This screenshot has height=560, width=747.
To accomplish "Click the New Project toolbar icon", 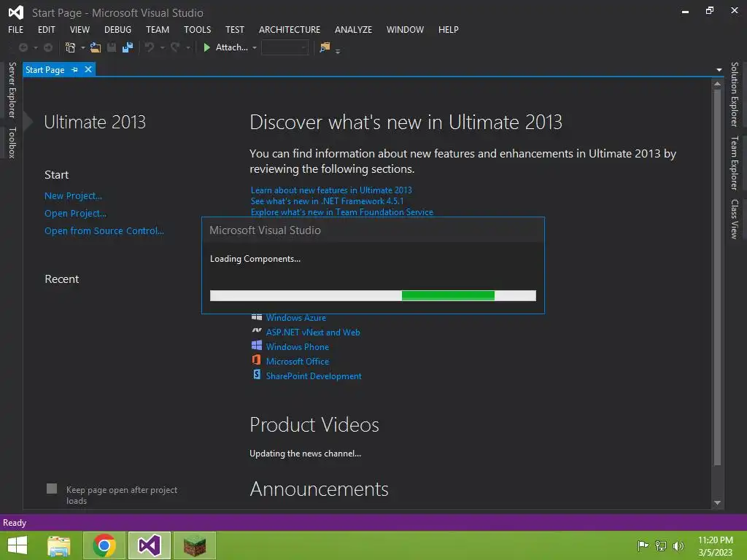I will [x=71, y=47].
